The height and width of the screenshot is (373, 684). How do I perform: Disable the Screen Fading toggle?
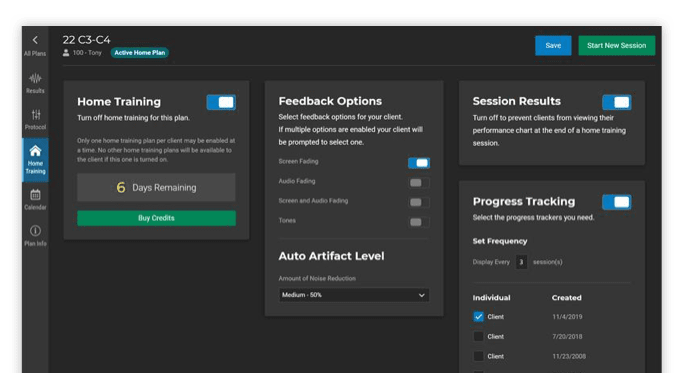(419, 163)
